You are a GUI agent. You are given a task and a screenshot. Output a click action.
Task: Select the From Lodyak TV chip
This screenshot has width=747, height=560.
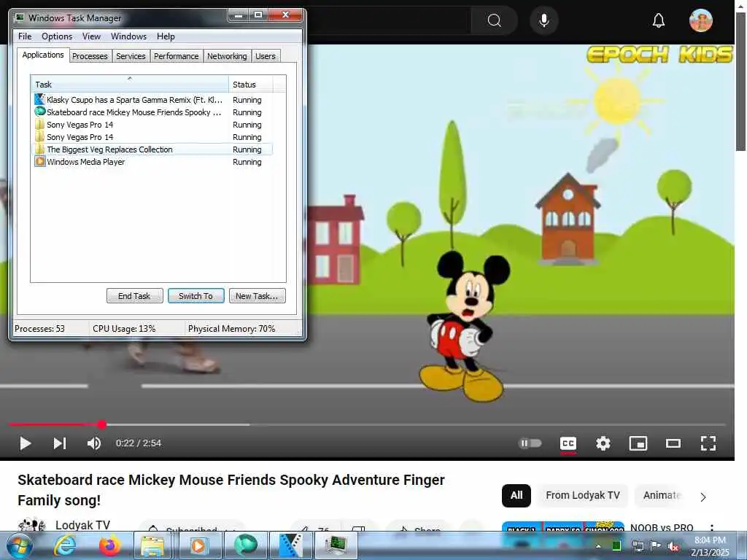[x=583, y=495]
